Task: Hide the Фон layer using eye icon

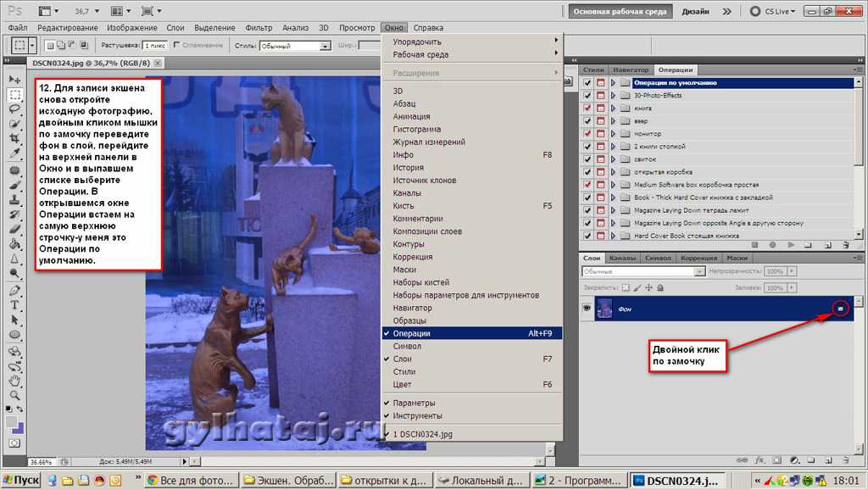Action: tap(587, 309)
